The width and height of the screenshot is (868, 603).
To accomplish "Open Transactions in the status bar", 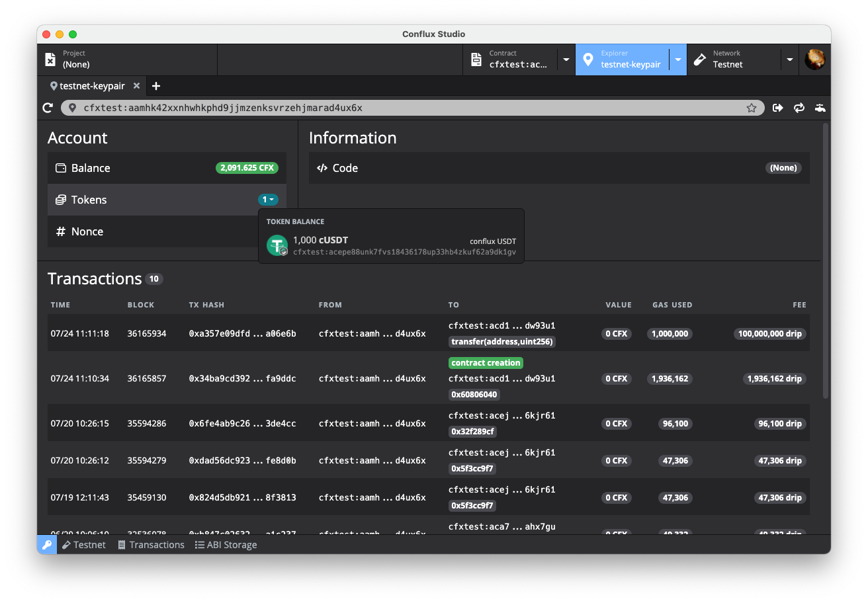I will point(151,545).
